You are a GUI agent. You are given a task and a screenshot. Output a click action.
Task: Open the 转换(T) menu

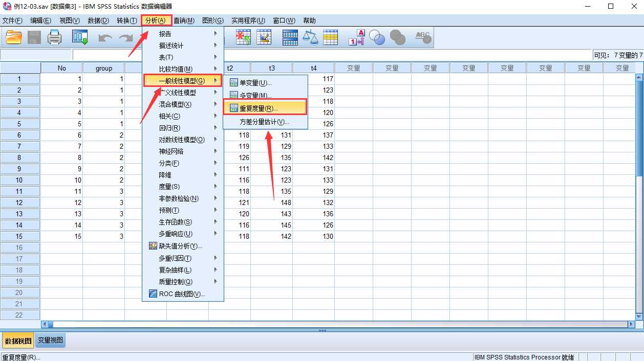(126, 20)
